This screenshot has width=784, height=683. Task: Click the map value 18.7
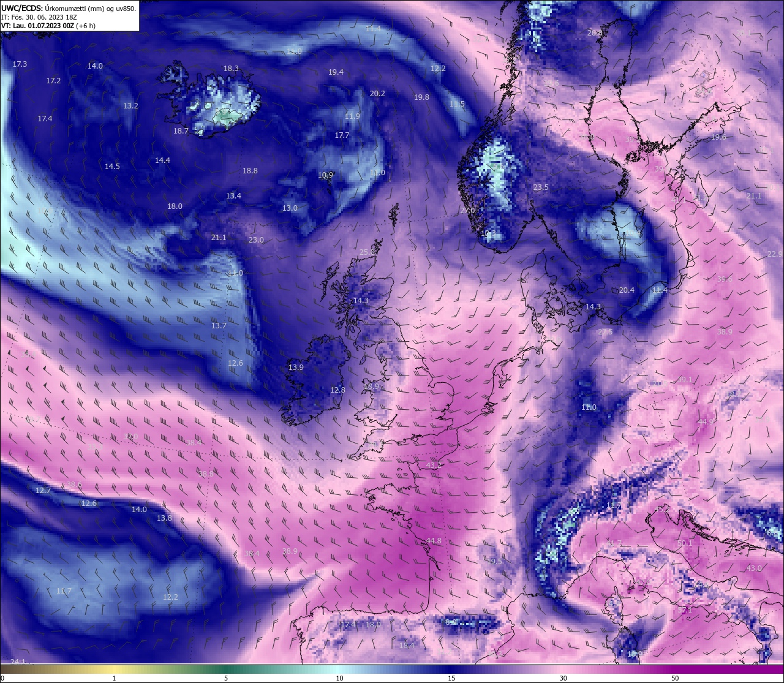pos(181,131)
